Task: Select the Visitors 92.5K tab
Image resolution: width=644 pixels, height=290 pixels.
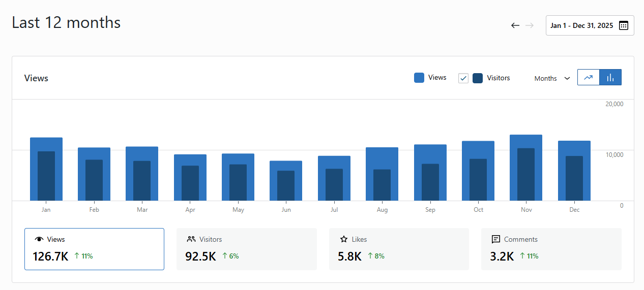Action: (246, 249)
